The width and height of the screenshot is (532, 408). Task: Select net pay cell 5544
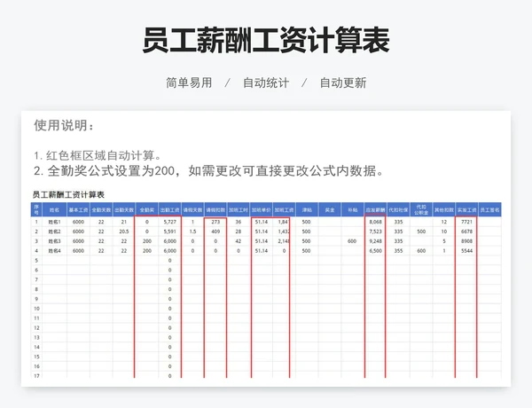coord(467,251)
